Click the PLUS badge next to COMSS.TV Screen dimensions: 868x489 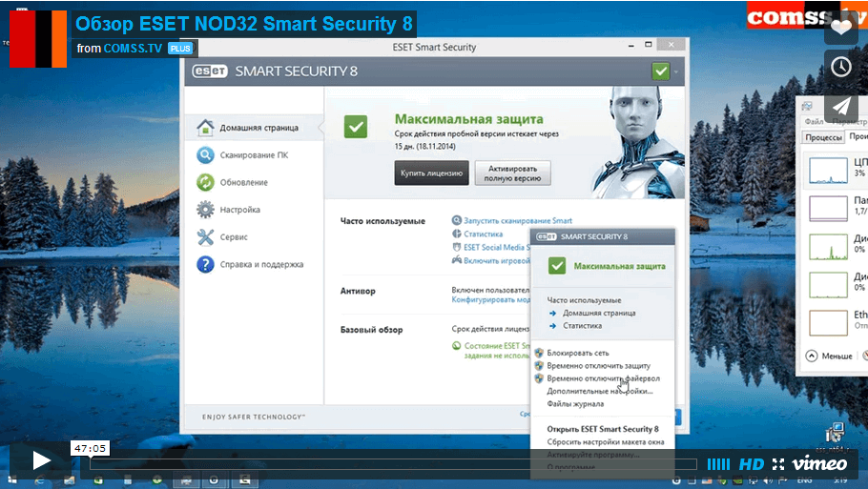(180, 49)
